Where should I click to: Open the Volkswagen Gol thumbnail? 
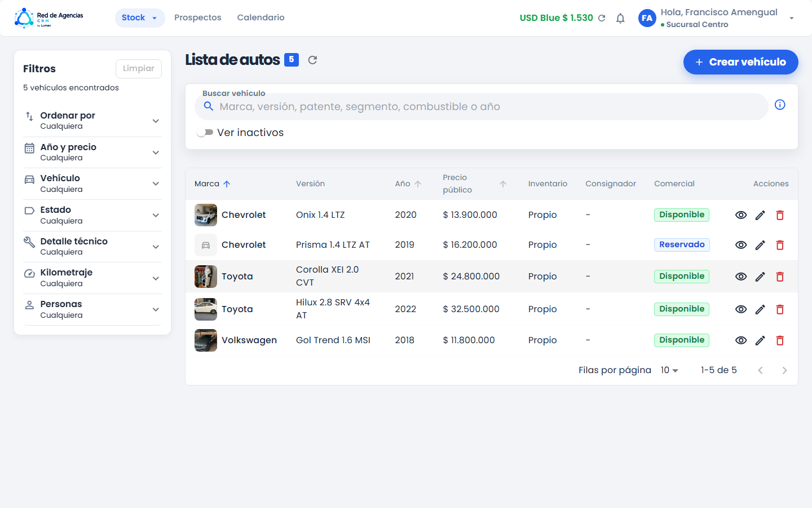click(206, 340)
